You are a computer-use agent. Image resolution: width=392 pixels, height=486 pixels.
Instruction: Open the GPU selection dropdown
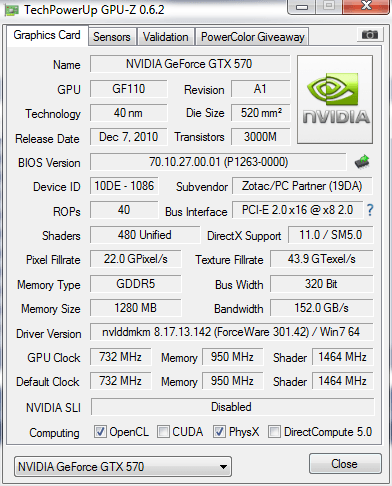point(123,467)
